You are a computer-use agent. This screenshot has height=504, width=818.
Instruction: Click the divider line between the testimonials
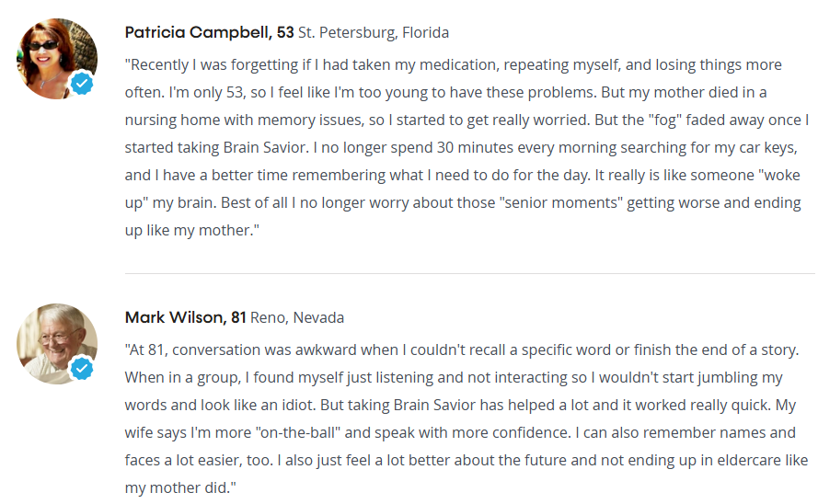click(469, 273)
